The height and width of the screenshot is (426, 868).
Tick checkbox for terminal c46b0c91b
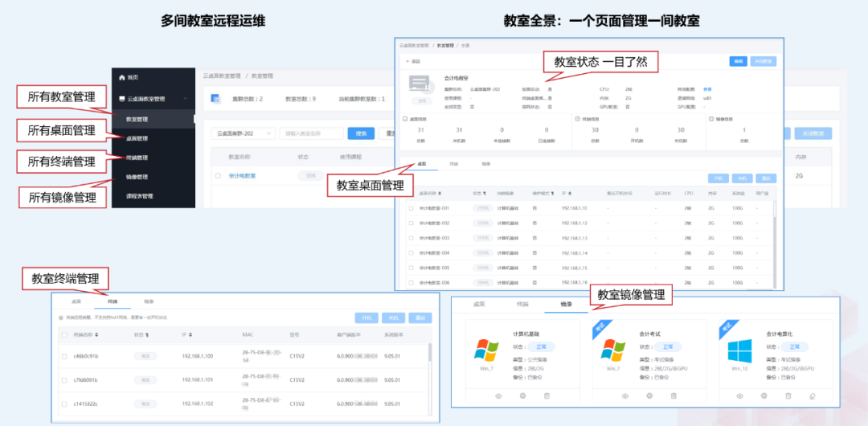(65, 356)
